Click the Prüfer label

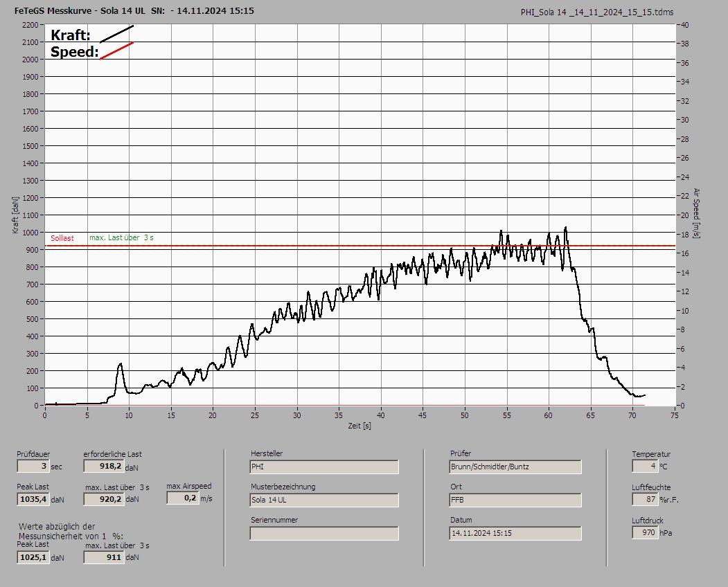tap(461, 453)
